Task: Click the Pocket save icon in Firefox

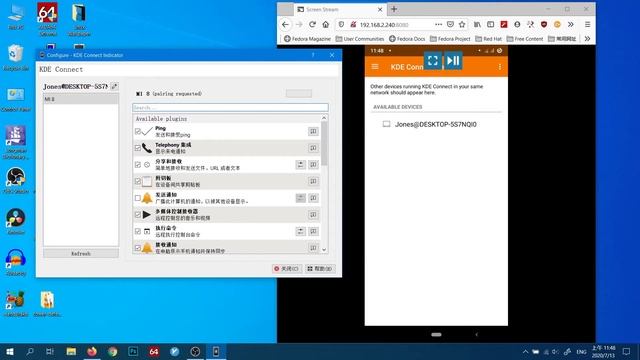Action: (450, 24)
